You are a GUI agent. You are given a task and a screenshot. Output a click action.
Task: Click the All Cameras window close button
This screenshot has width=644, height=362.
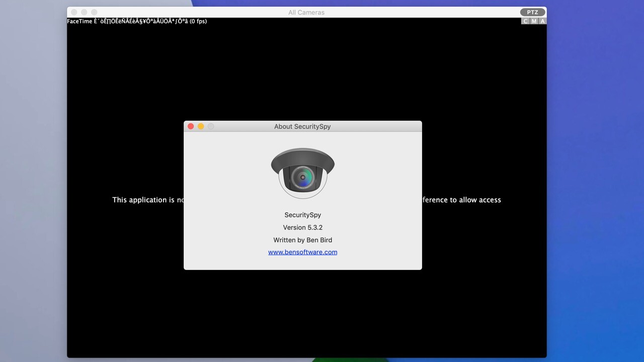click(74, 13)
